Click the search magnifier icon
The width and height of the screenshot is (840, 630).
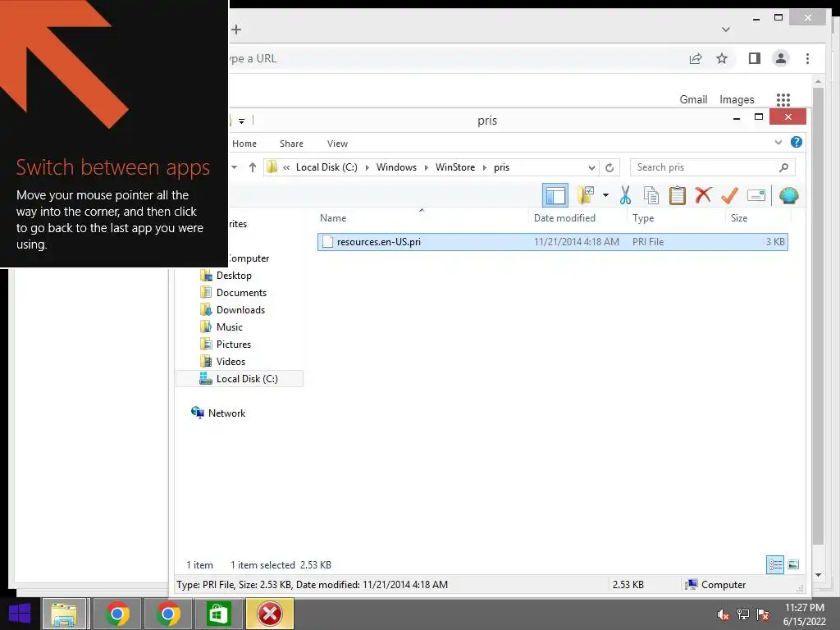tap(783, 167)
